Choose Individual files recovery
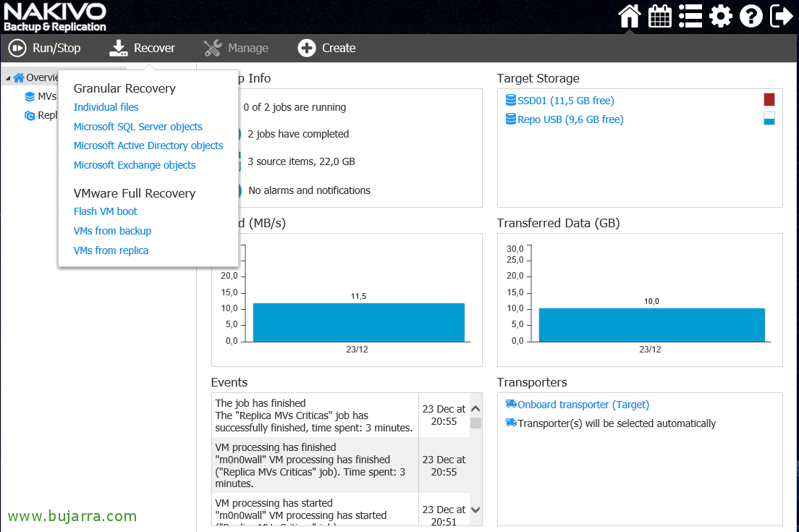This screenshot has height=532, width=799. pyautogui.click(x=106, y=107)
